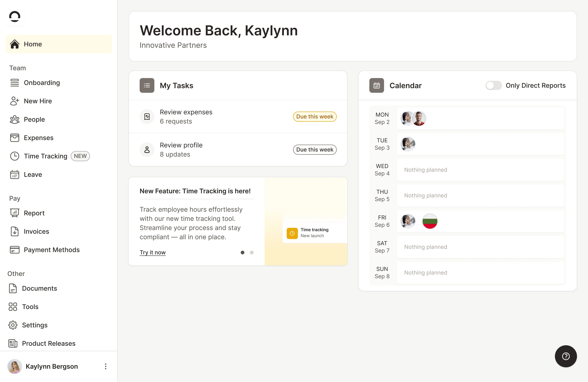The width and height of the screenshot is (588, 382).
Task: Click the Try it now link
Action: 152,252
